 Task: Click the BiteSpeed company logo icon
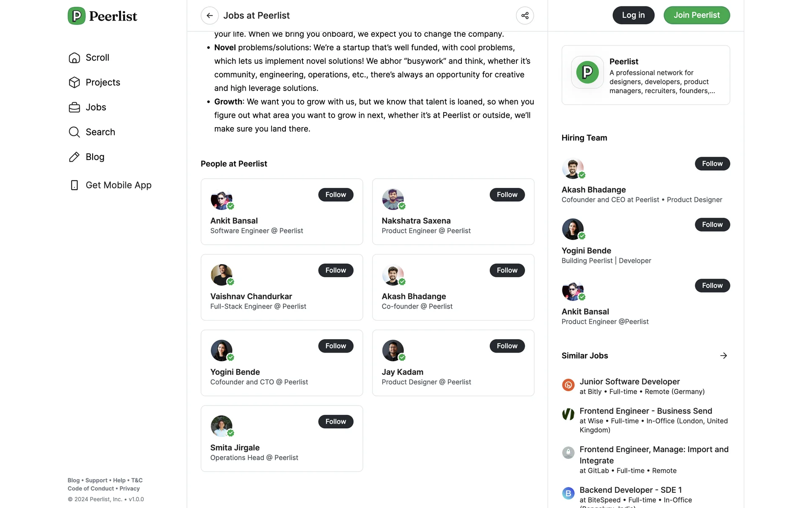pos(568,493)
